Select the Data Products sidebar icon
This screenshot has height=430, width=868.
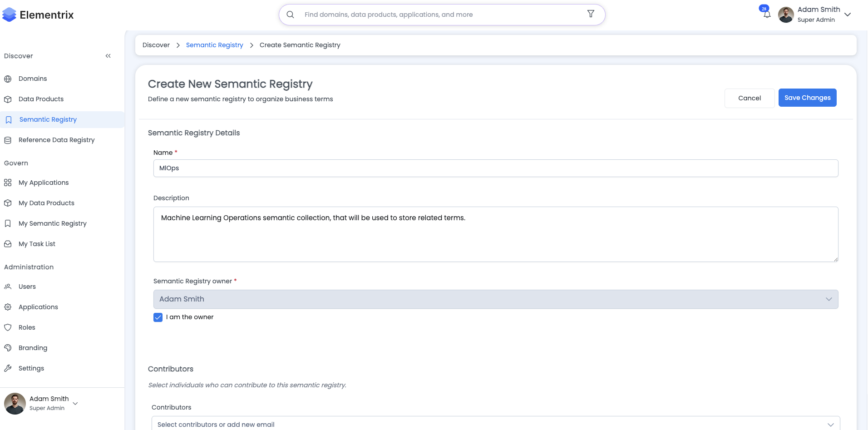point(8,99)
